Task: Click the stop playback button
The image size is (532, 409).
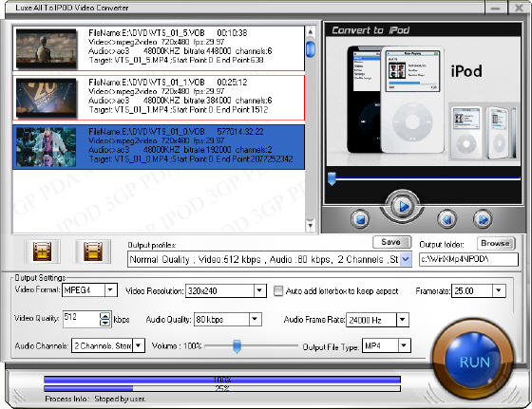Action: pyautogui.click(x=360, y=219)
